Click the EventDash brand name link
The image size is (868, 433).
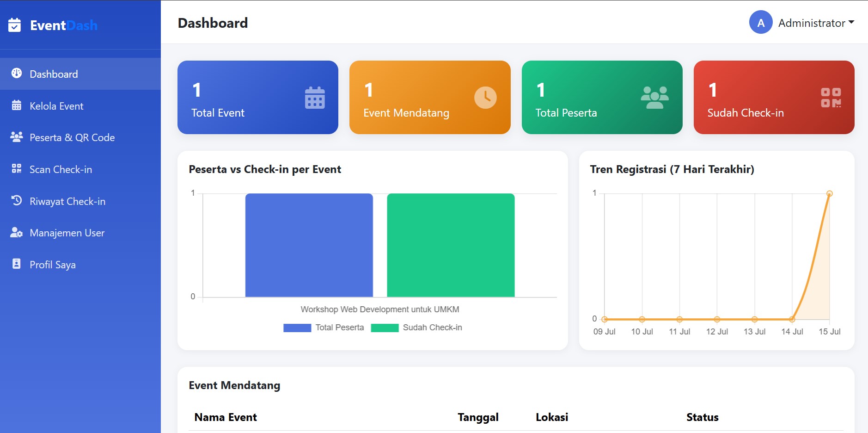(x=64, y=25)
